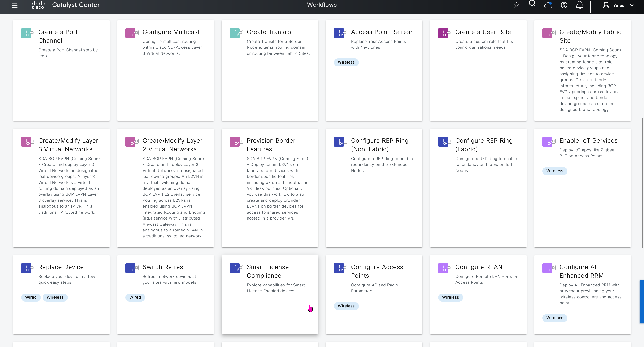Screen dimensions: 644x347
Task: Click the Smart License Compliance workflow icon
Action: [236, 268]
